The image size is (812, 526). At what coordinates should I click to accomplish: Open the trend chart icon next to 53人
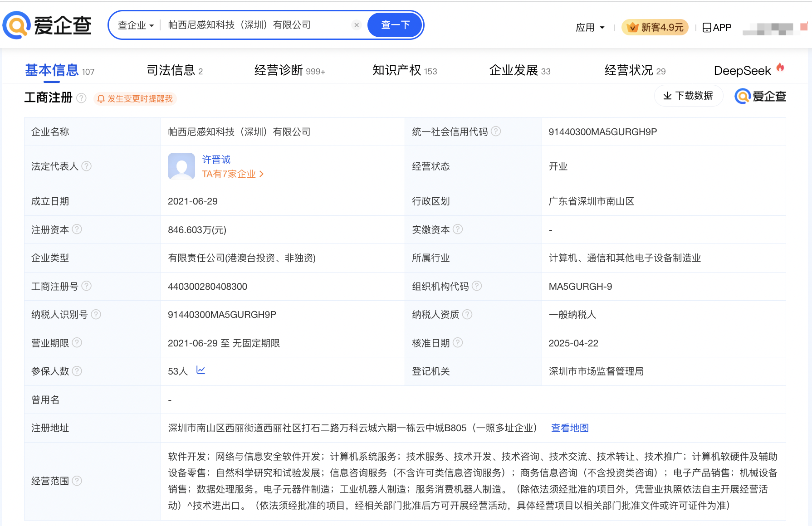pos(201,370)
